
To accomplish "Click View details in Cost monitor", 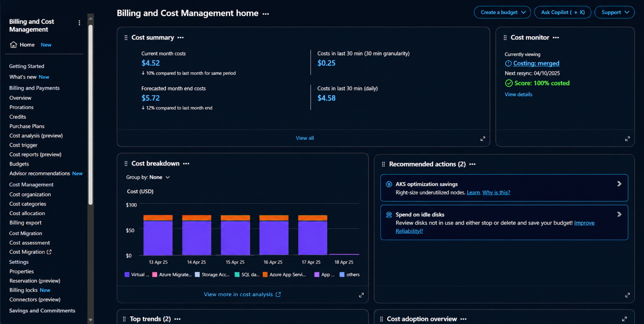I will 519,94.
